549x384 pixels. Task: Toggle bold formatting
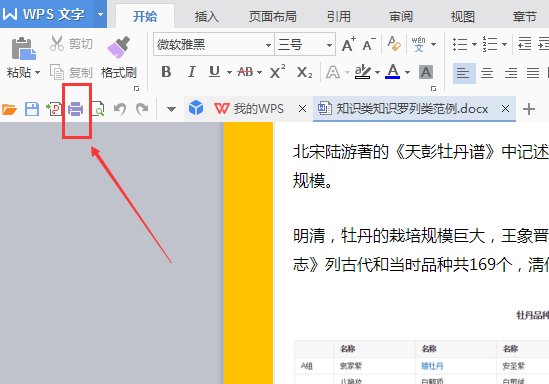(x=166, y=72)
